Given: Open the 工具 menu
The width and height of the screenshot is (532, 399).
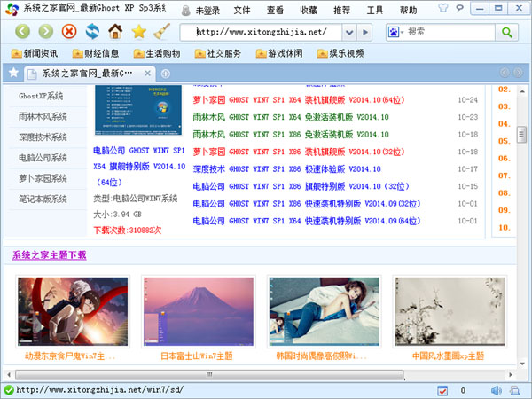Looking at the screenshot, I should tap(375, 11).
